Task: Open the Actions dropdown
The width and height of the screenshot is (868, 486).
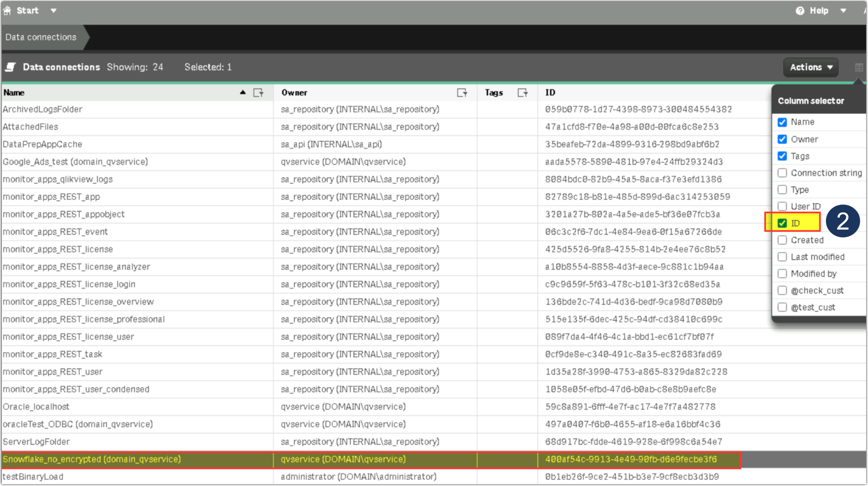Action: 810,67
